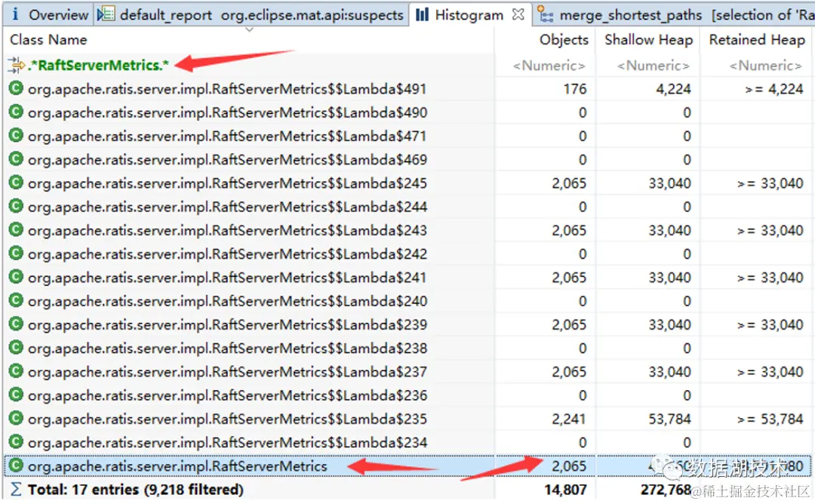Click class icon of Lambda$240 row
The image size is (815, 504).
(16, 300)
